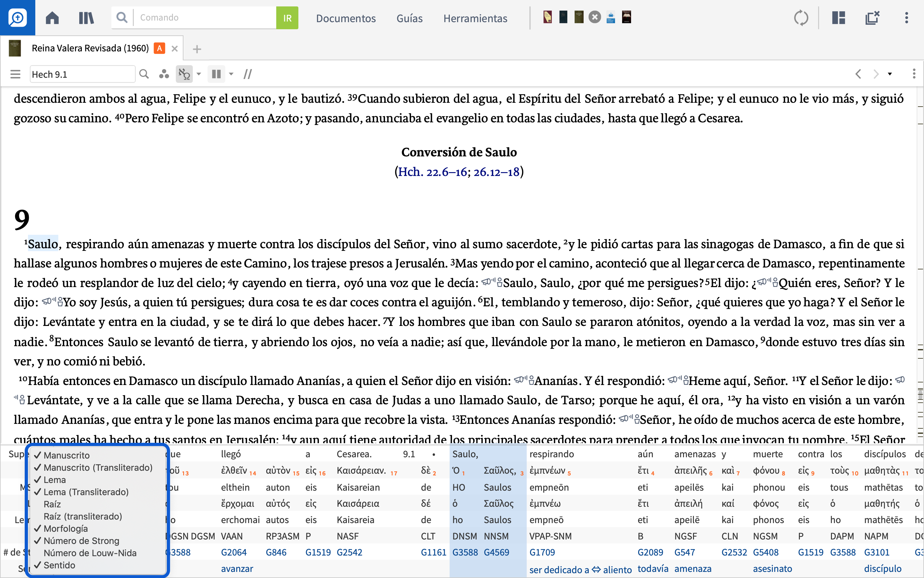
Task: Click the sync refresh icon
Action: [801, 18]
